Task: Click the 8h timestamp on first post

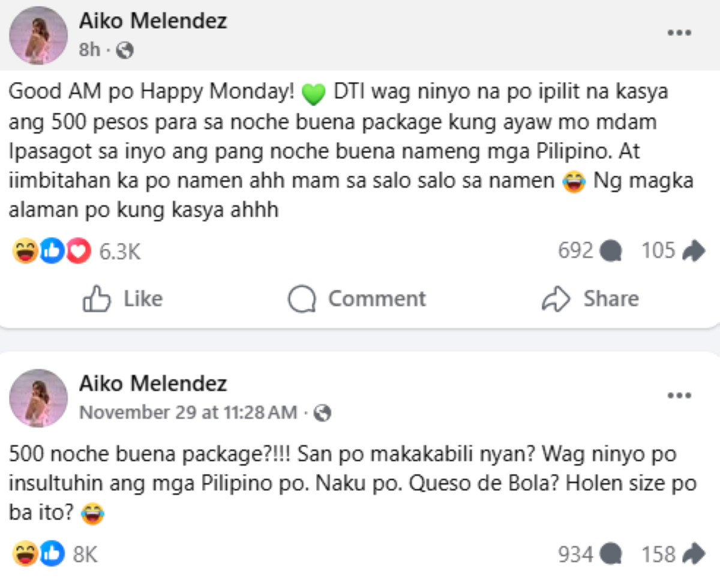Action: 89,50
